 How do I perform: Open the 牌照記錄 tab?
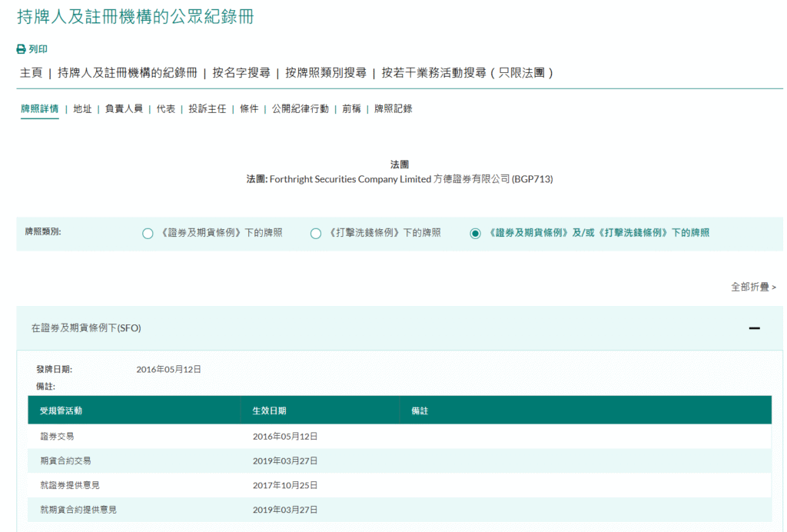click(x=393, y=109)
